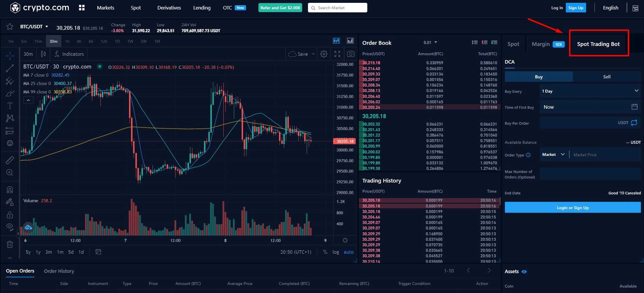Click the Log In link
This screenshot has height=293, width=644.
point(557,8)
